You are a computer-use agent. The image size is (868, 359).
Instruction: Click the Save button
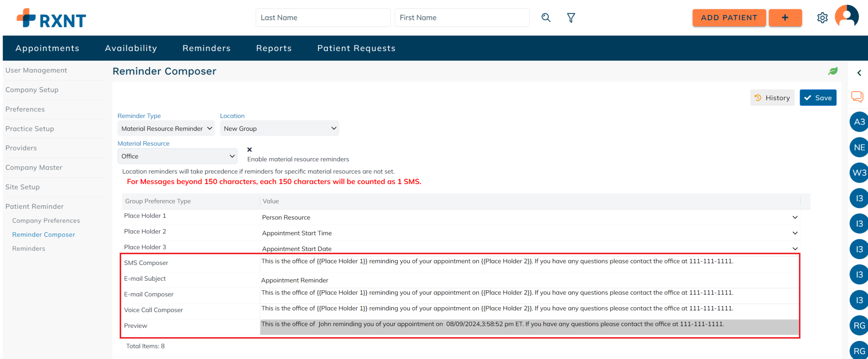(818, 98)
